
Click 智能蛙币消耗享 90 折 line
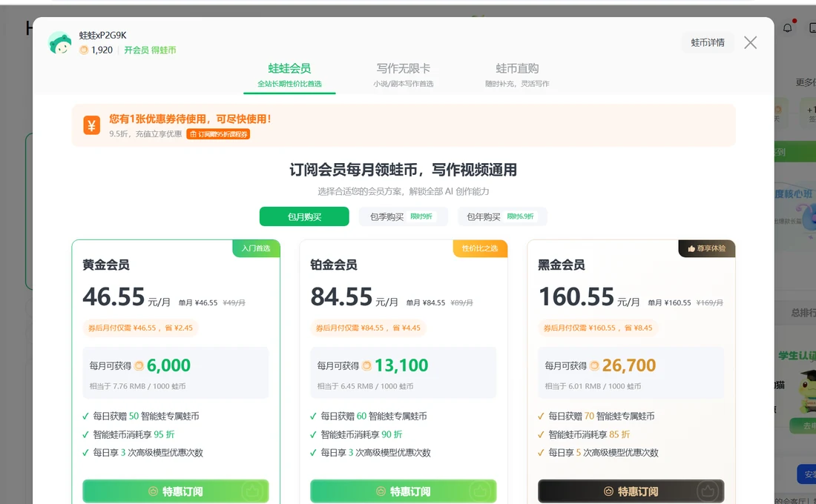(x=361, y=434)
